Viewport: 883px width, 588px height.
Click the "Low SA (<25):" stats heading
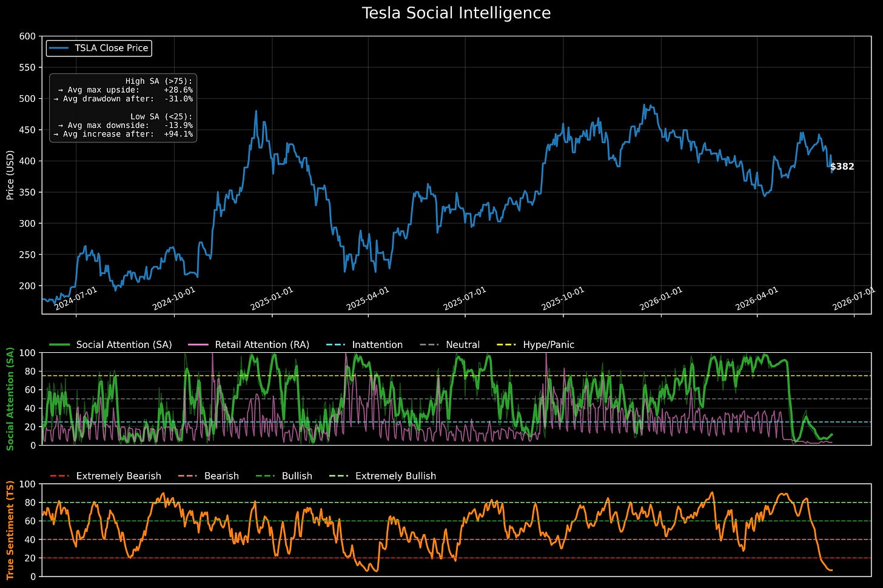(x=161, y=116)
